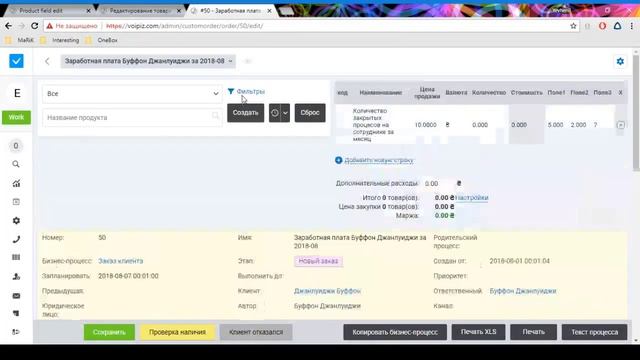Open the 'Заказ клиента' business process link
Viewport: 640px width, 360px height.
120,261
